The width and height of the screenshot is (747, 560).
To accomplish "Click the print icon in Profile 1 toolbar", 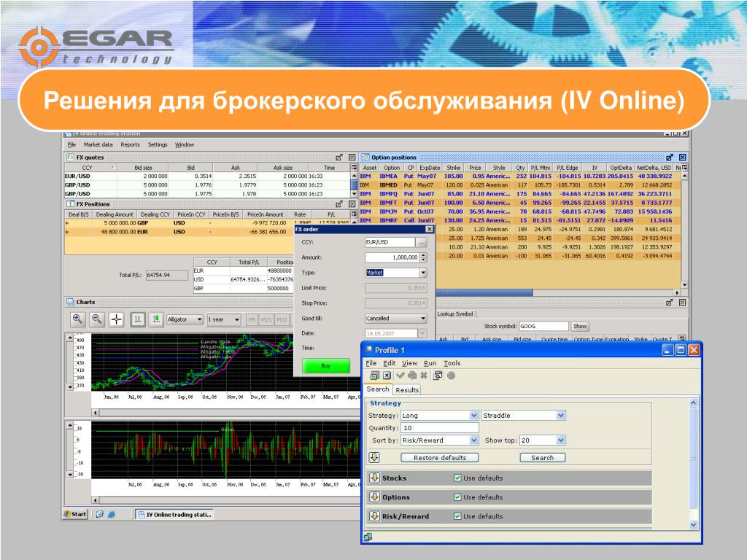I will point(412,376).
